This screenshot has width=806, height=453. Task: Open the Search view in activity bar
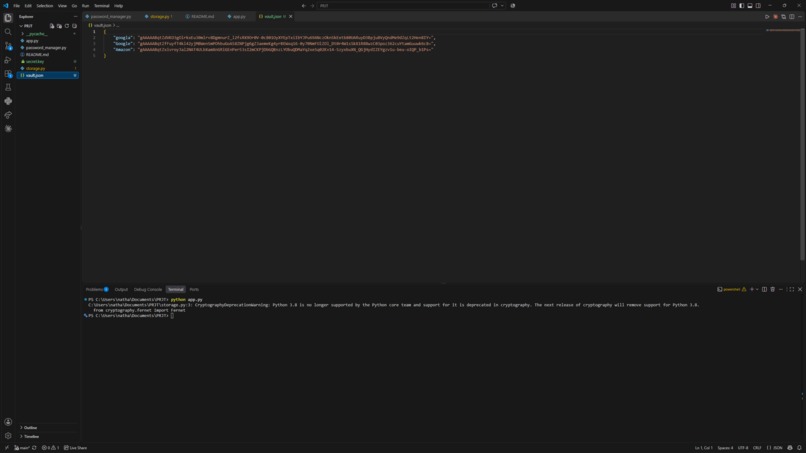tap(8, 32)
